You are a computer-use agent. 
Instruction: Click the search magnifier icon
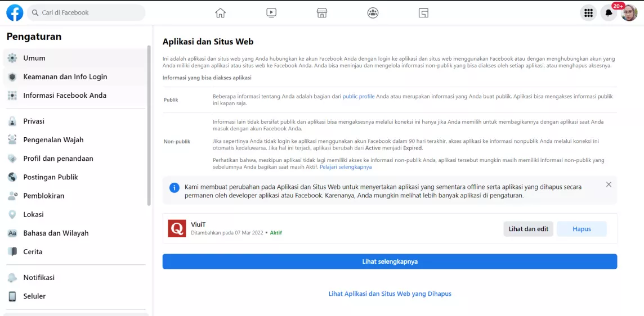point(35,13)
